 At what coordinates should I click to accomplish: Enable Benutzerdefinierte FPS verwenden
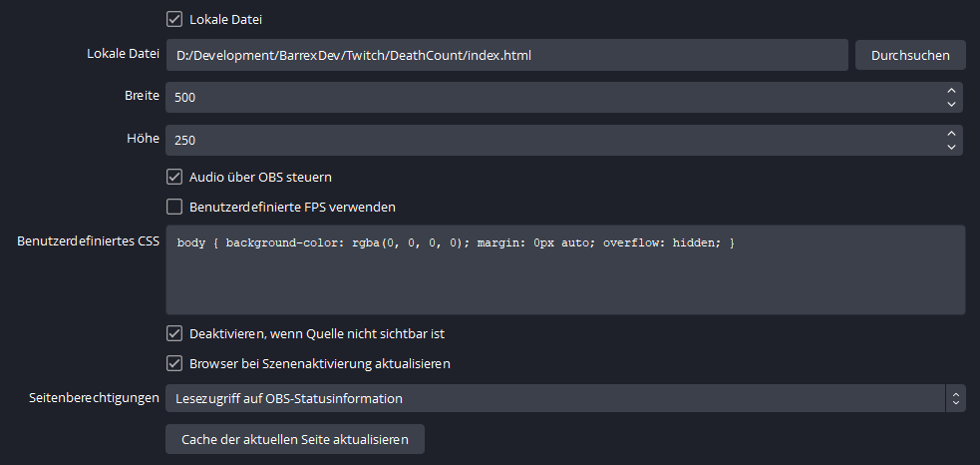(174, 208)
